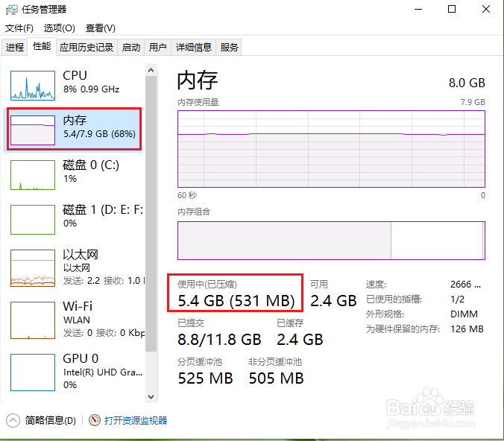
Task: Open the 服务 tab
Action: click(x=229, y=48)
